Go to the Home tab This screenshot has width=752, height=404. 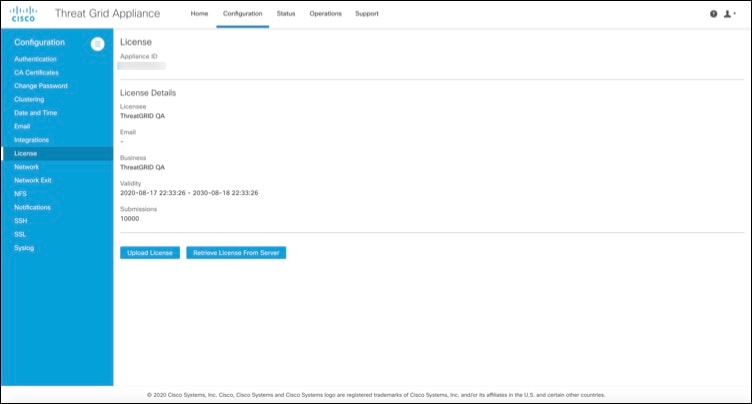[200, 13]
